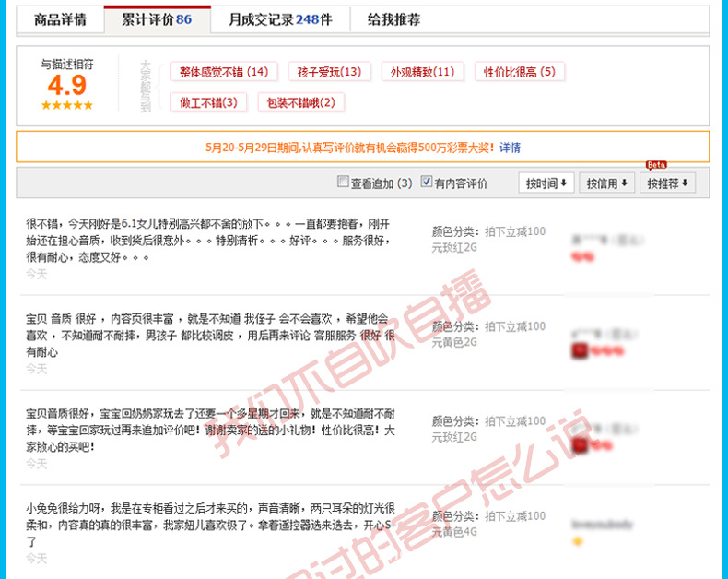The width and height of the screenshot is (728, 579).
Task: Select the 累计评价 tab
Action: (157, 19)
